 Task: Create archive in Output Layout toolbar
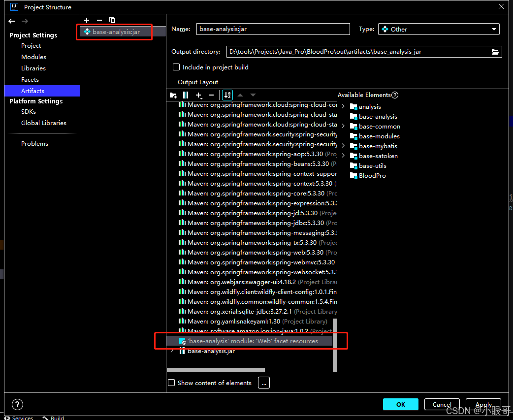tap(186, 95)
